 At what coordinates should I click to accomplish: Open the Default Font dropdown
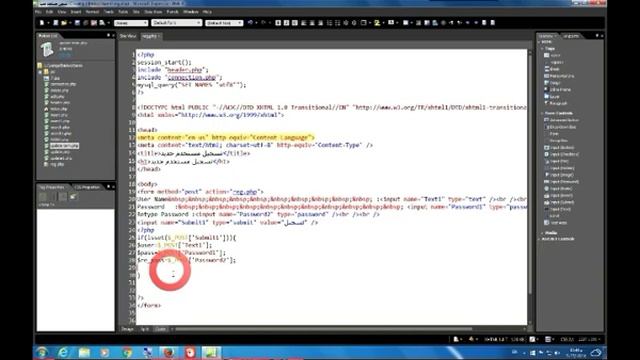(x=176, y=23)
